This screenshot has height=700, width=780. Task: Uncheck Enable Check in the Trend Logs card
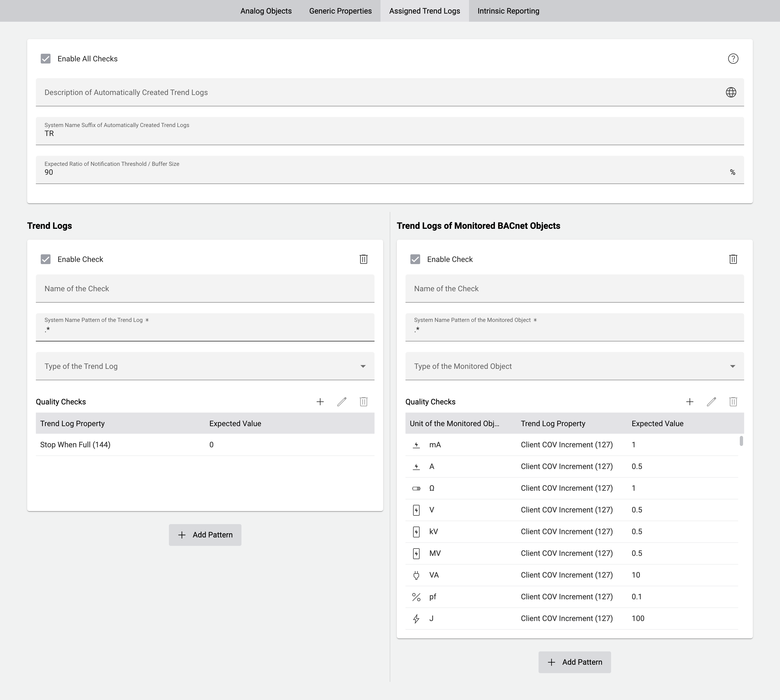click(46, 259)
